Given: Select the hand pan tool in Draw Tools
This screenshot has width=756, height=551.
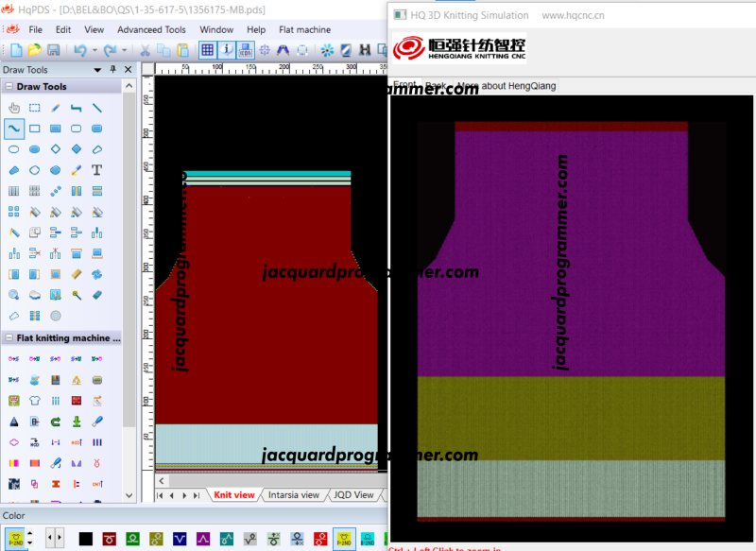Looking at the screenshot, I should click(x=14, y=108).
